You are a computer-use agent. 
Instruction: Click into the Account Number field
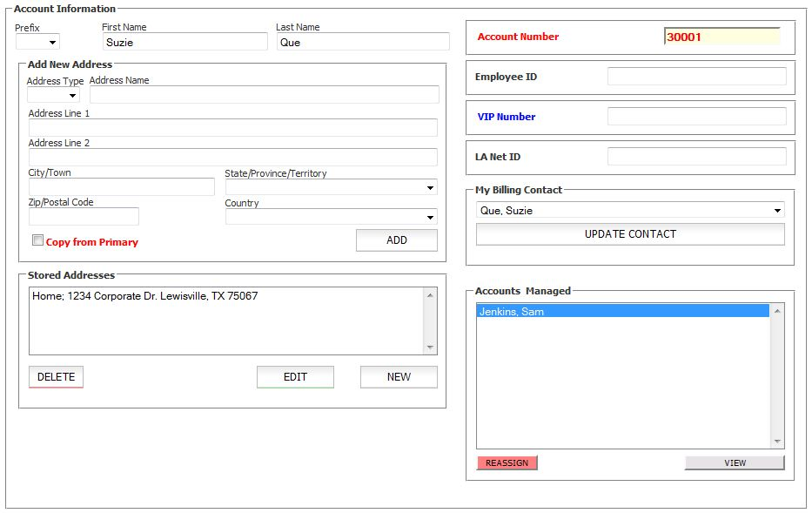pyautogui.click(x=721, y=37)
